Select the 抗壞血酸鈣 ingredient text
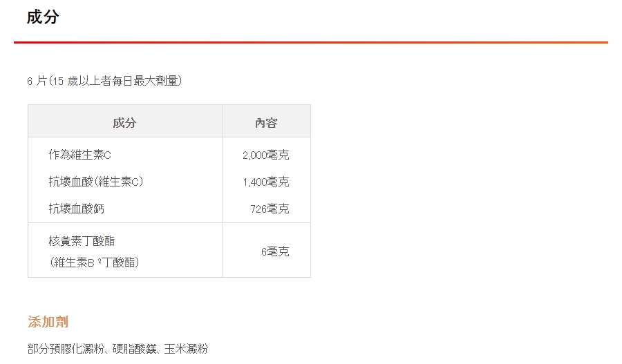 point(77,208)
